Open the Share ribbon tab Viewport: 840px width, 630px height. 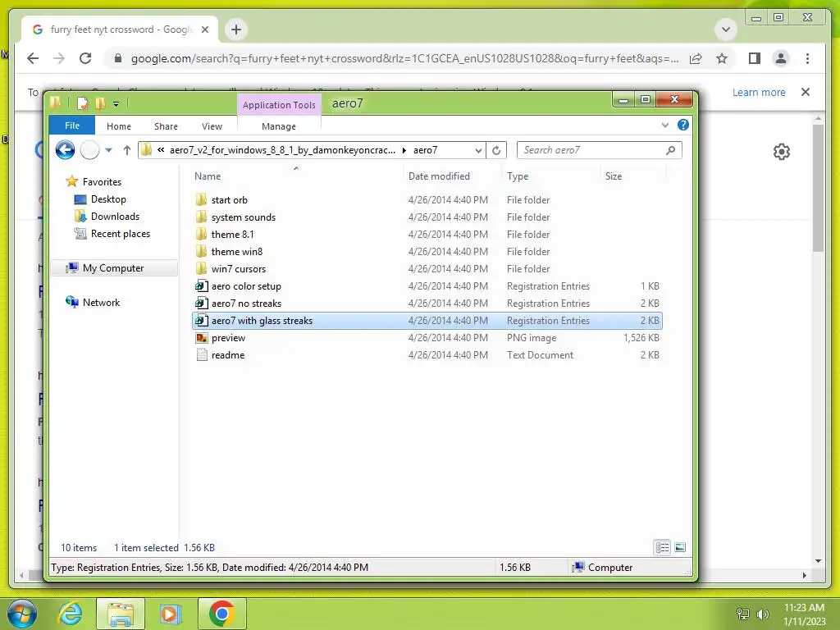coord(166,126)
